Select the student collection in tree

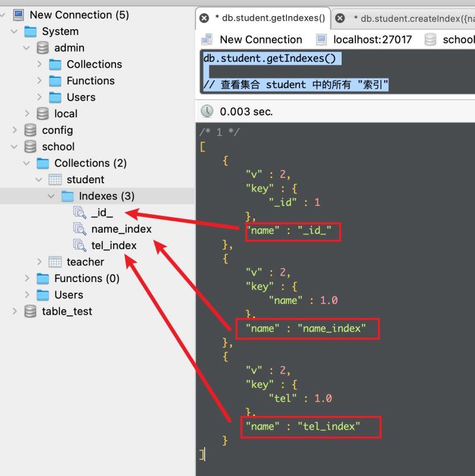pyautogui.click(x=85, y=180)
